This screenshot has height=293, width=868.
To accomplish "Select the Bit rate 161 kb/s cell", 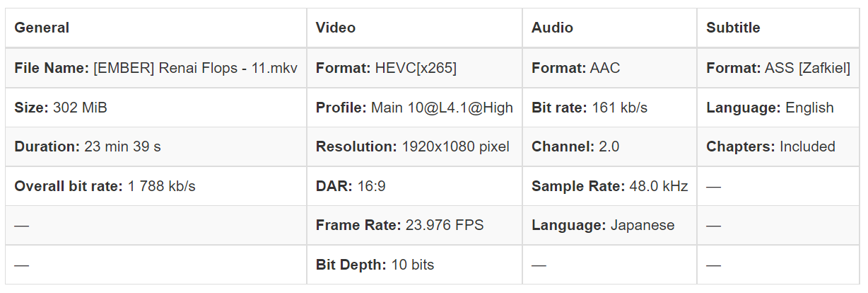I will [x=590, y=108].
